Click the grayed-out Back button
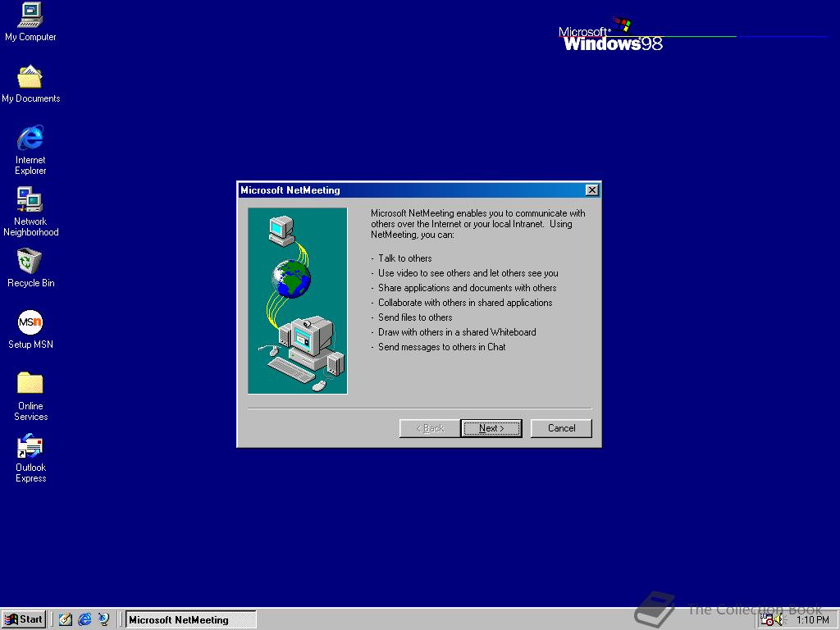The height and width of the screenshot is (630, 840). click(x=430, y=428)
